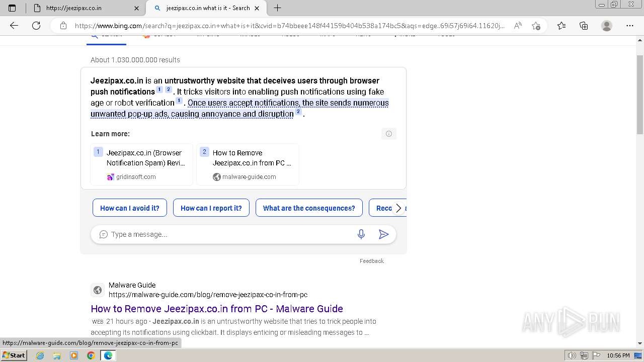Open the Windows Start menu
Image resolution: width=644 pixels, height=362 pixels.
pyautogui.click(x=14, y=355)
